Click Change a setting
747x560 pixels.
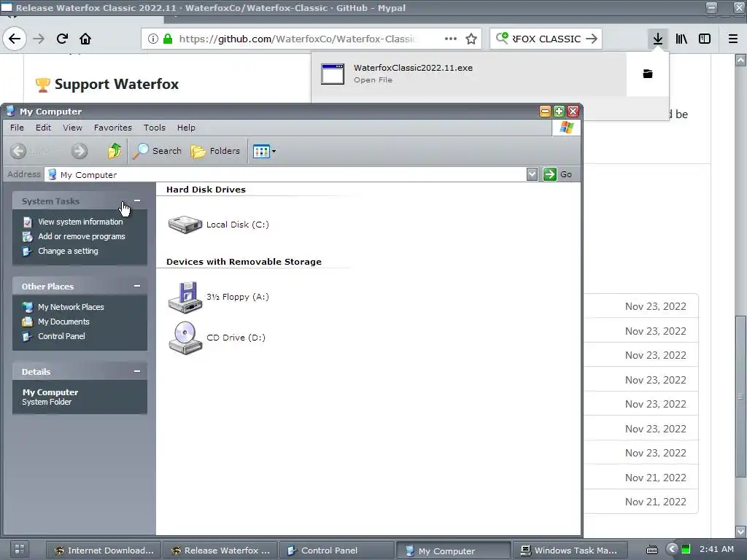point(68,251)
